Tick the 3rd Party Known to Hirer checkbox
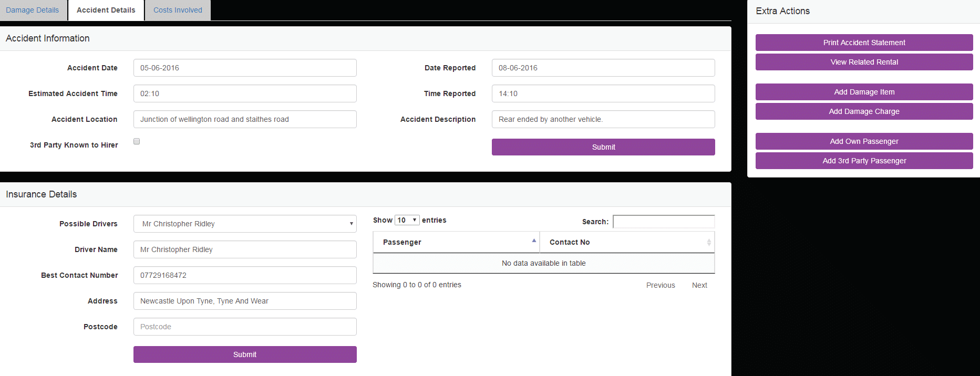The image size is (980, 376). pos(137,141)
